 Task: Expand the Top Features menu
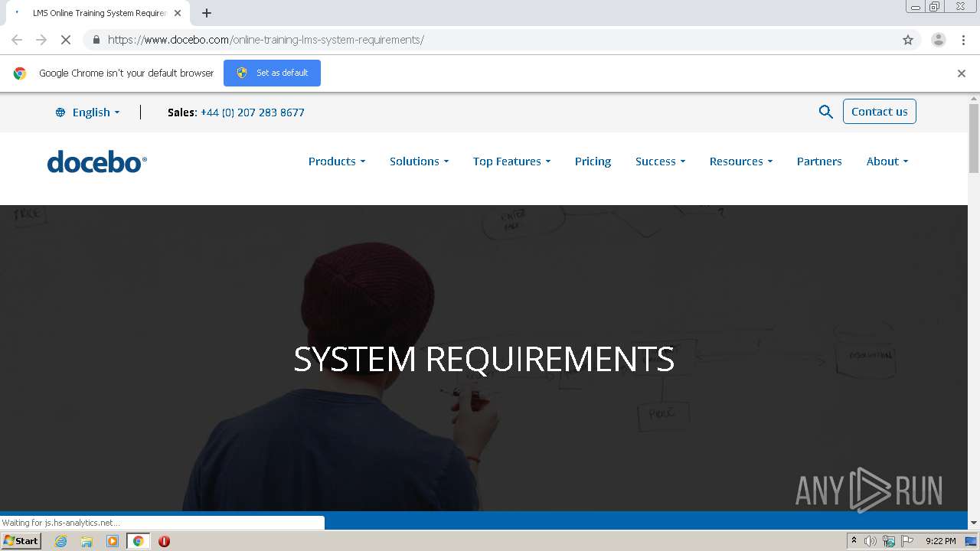tap(511, 161)
